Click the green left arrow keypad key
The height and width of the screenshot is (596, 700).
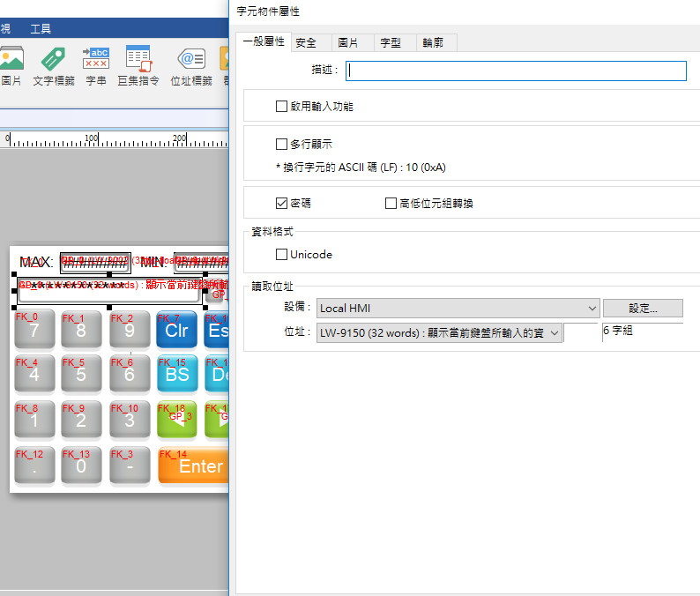point(177,420)
